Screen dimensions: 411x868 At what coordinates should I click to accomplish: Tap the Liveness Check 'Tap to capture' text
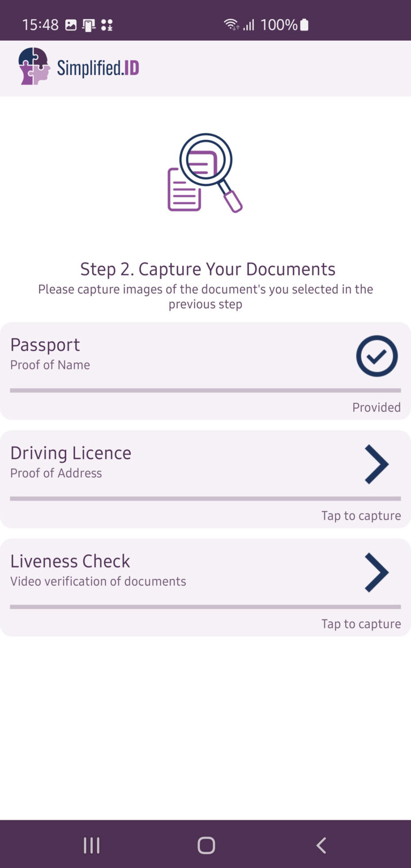click(361, 624)
